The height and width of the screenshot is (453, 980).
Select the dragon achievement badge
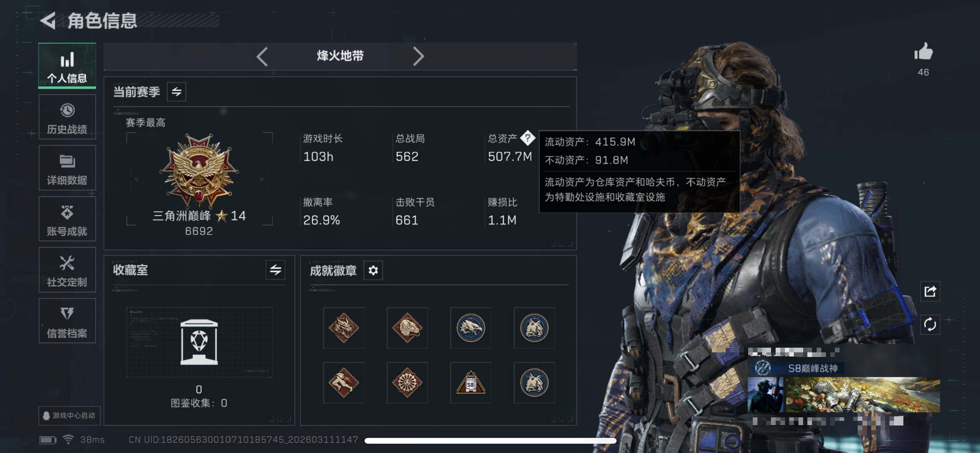pos(344,328)
